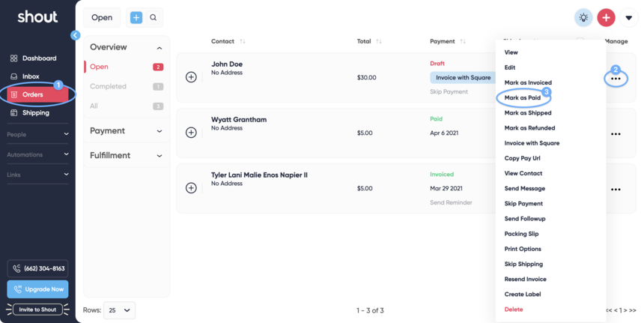
Task: Choose Copy Pay Url
Action: click(x=522, y=158)
